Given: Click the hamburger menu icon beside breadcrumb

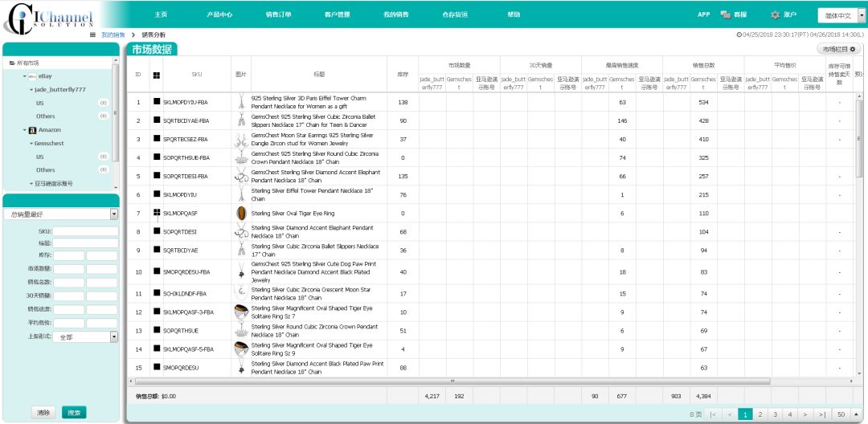Looking at the screenshot, I should 93,35.
